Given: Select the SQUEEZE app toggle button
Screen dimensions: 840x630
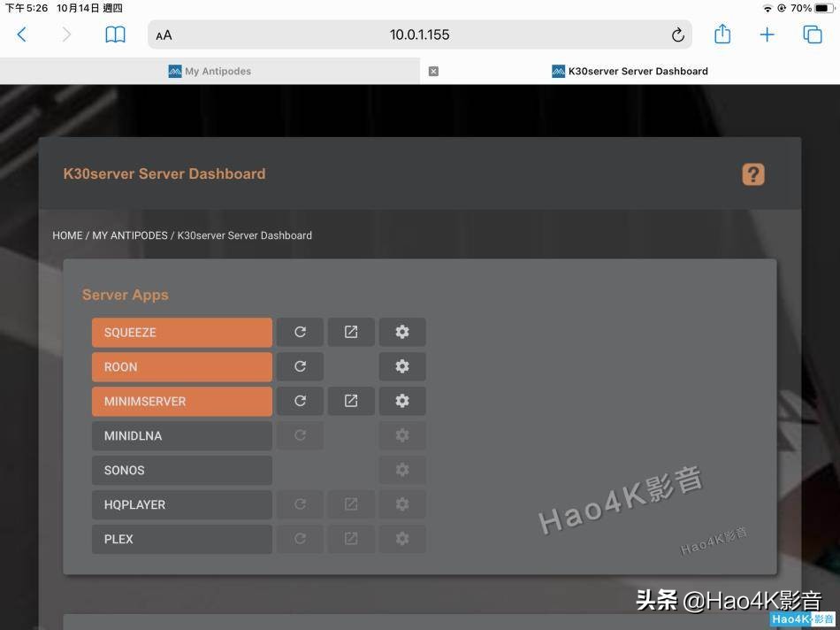Looking at the screenshot, I should tap(181, 331).
